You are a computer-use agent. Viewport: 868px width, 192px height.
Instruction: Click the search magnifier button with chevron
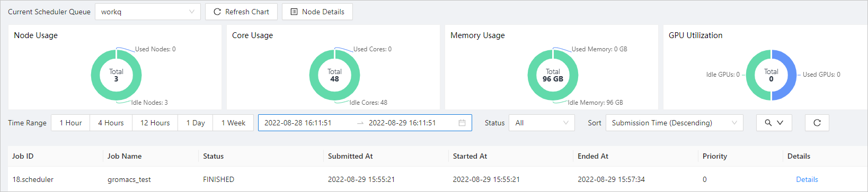[774, 123]
